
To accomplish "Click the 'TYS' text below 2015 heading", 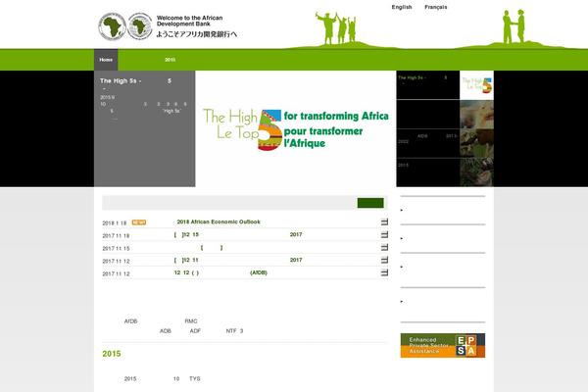I will [195, 379].
